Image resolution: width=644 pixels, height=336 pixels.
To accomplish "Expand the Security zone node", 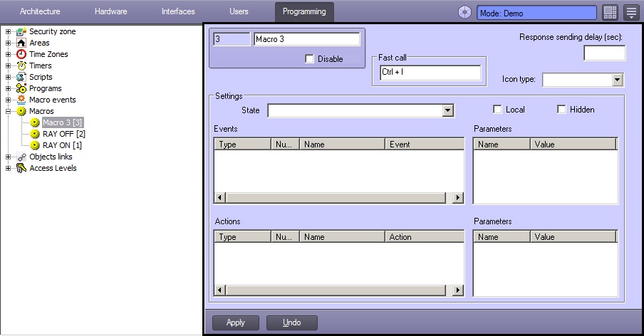I will point(8,31).
